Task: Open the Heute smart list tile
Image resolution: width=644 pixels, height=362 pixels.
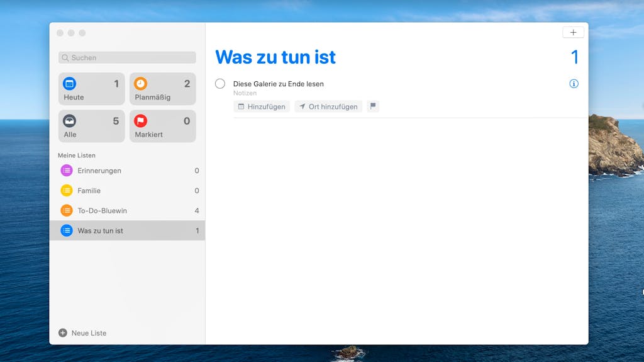Action: pyautogui.click(x=91, y=89)
